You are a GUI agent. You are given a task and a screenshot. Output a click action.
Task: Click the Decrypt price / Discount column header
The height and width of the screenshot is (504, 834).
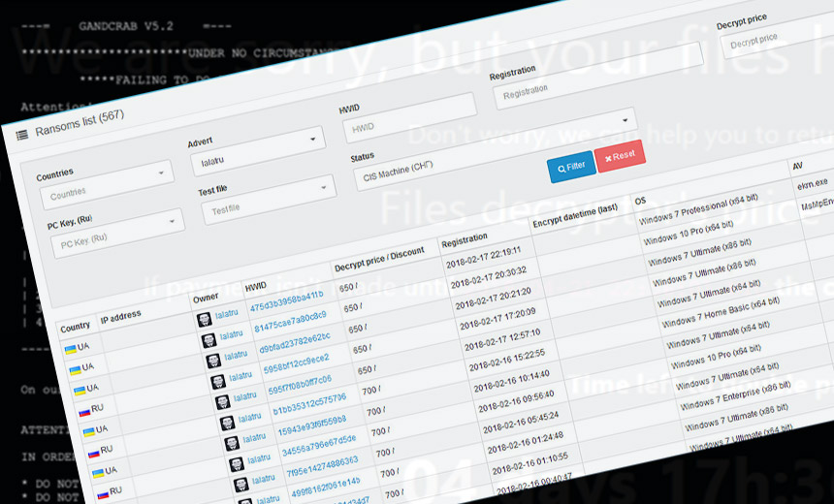(x=379, y=259)
